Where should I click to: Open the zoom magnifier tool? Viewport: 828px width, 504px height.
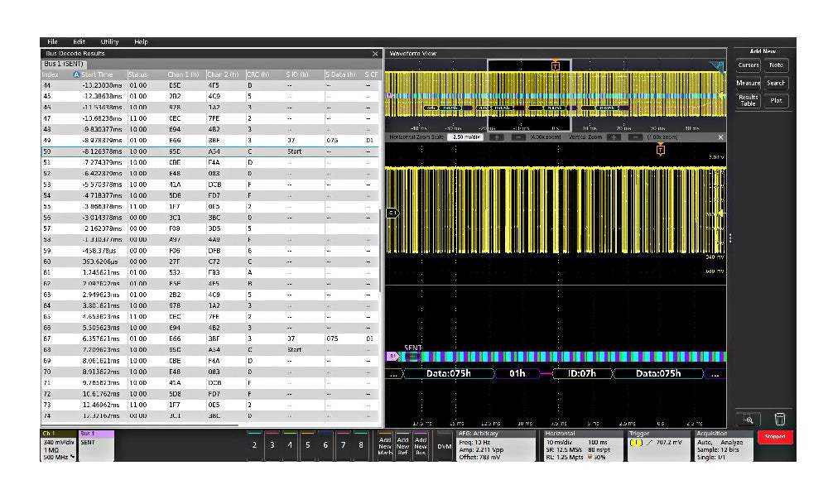pos(749,420)
